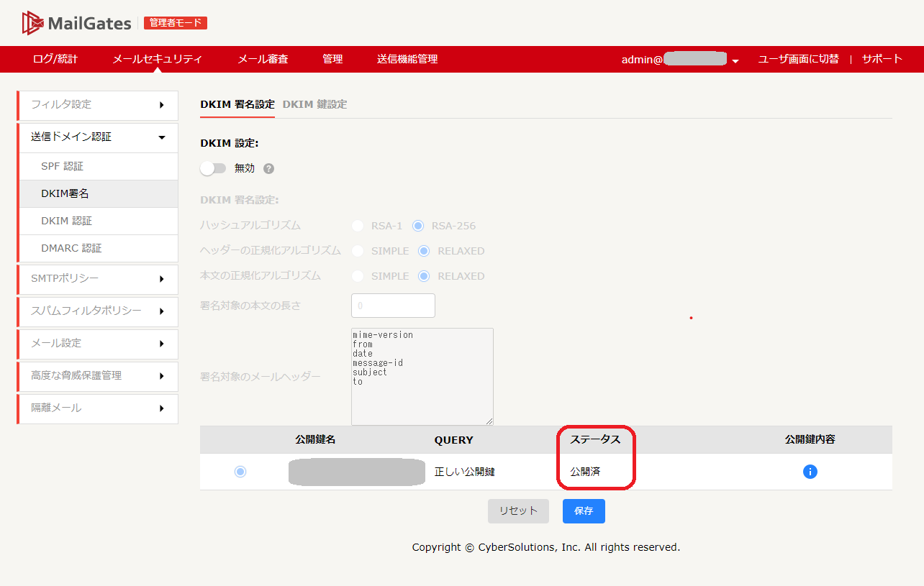
Task: Click the 公開鍵内容 column header
Action: [810, 439]
